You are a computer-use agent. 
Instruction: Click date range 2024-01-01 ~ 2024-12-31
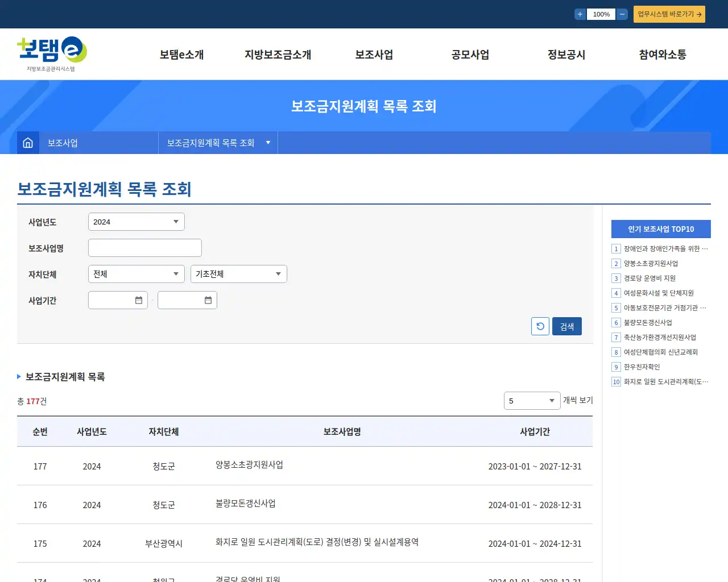point(535,544)
